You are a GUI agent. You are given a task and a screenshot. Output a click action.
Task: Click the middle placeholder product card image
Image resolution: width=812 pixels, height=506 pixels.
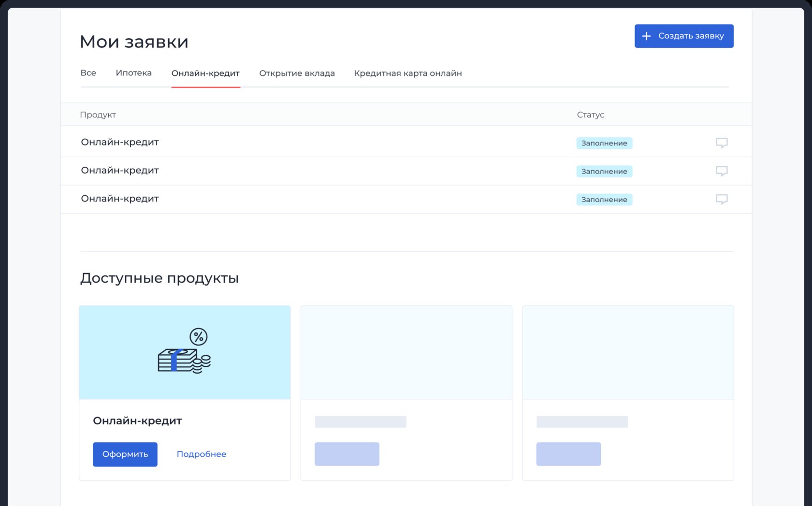tap(406, 352)
